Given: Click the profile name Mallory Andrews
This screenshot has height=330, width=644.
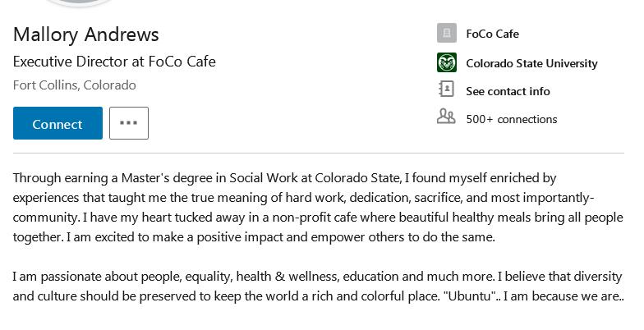Looking at the screenshot, I should tap(86, 34).
